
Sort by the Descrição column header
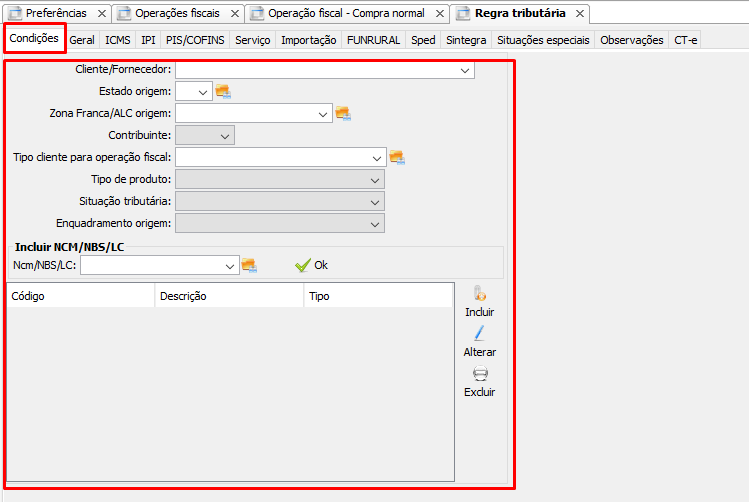tap(229, 296)
